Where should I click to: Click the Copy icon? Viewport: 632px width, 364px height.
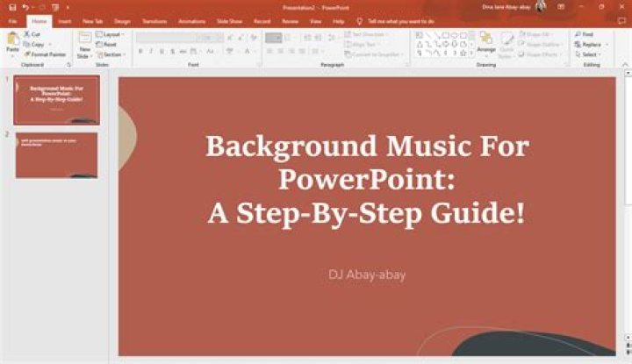coord(27,44)
